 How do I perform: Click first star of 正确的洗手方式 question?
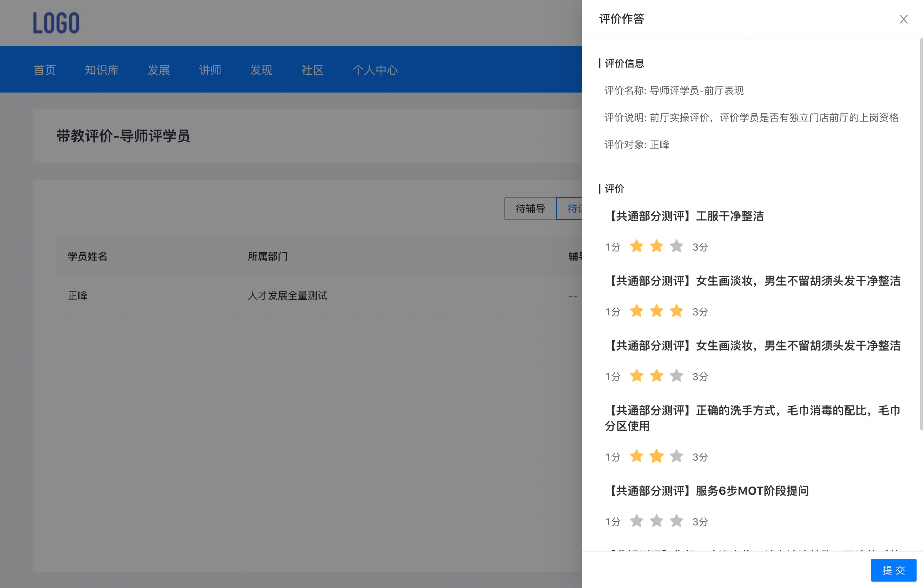[636, 456]
